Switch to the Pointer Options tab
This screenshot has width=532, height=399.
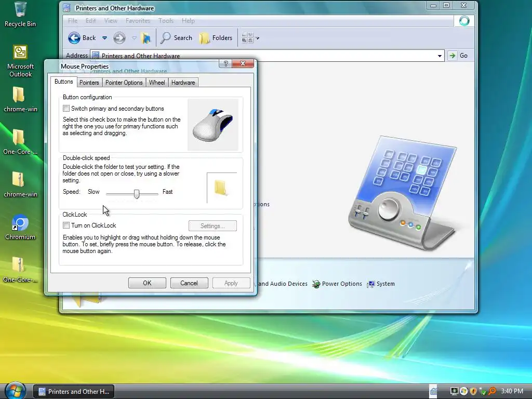pyautogui.click(x=124, y=83)
